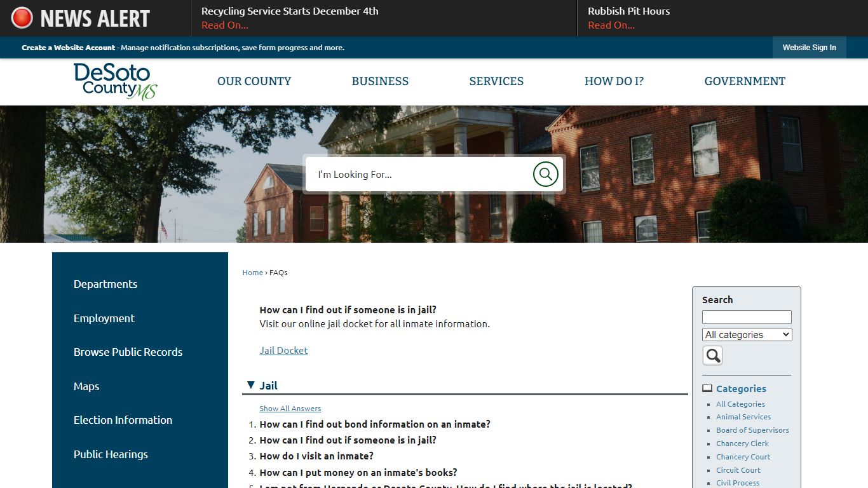868x488 pixels.
Task: Open the Jail Docket link
Action: pos(283,351)
